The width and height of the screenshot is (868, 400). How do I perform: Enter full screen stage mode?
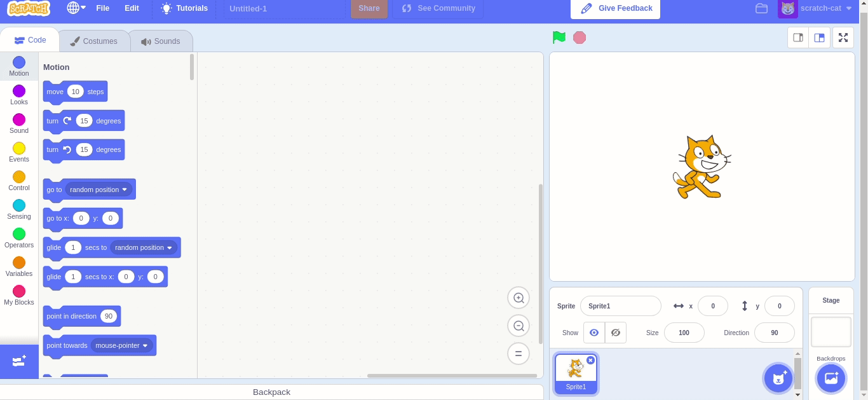(x=843, y=38)
